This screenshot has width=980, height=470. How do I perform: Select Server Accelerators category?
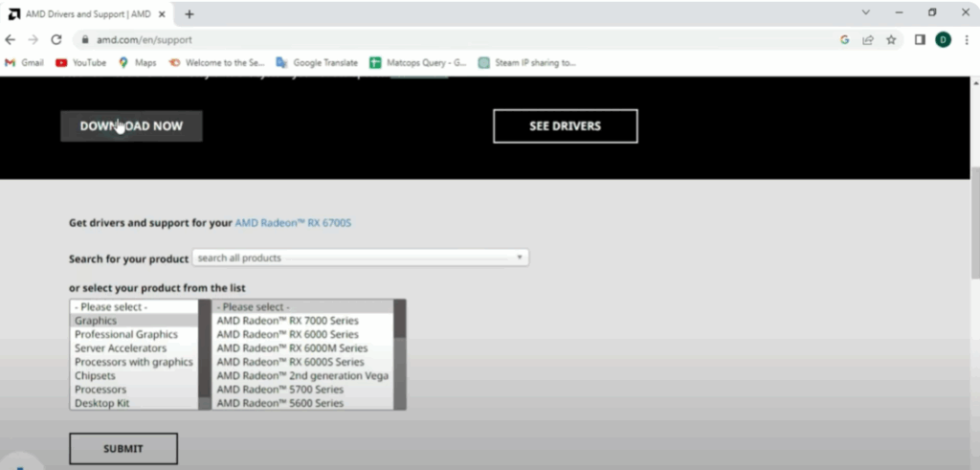tap(134, 348)
